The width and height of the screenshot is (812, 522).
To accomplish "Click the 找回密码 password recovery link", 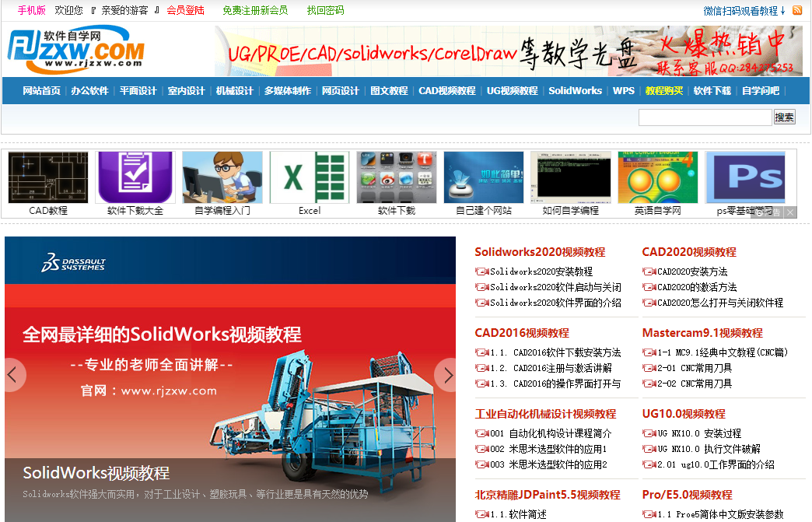I will [x=327, y=10].
